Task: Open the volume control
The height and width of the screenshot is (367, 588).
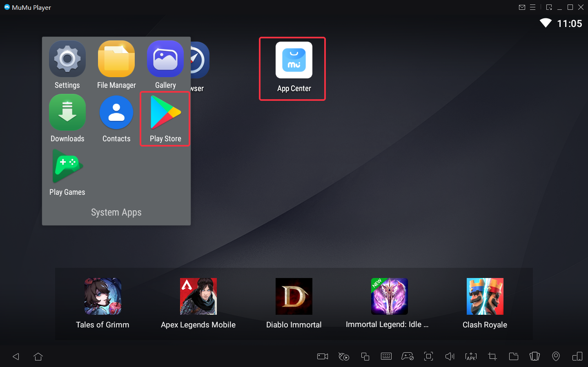Action: pos(450,356)
